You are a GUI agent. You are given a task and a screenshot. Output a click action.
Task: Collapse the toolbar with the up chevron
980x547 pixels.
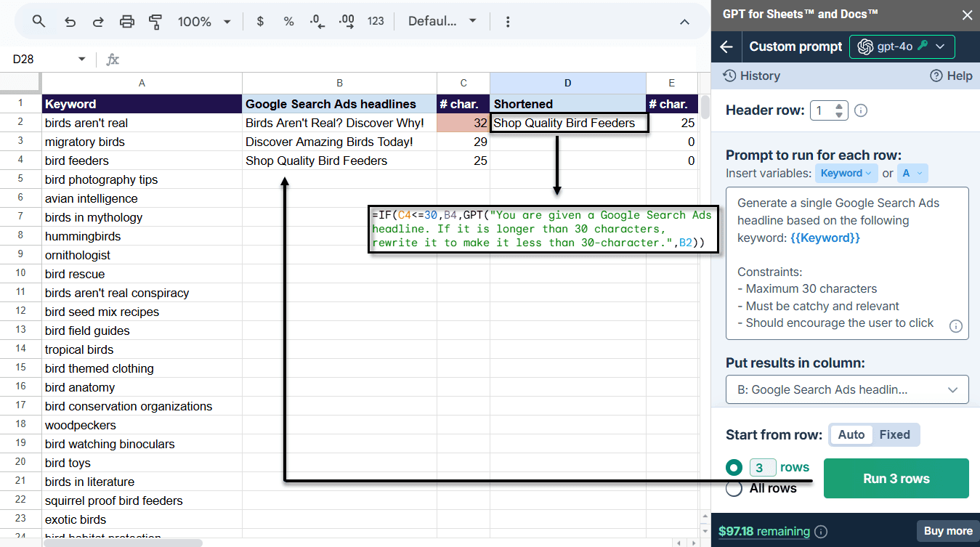tap(684, 22)
